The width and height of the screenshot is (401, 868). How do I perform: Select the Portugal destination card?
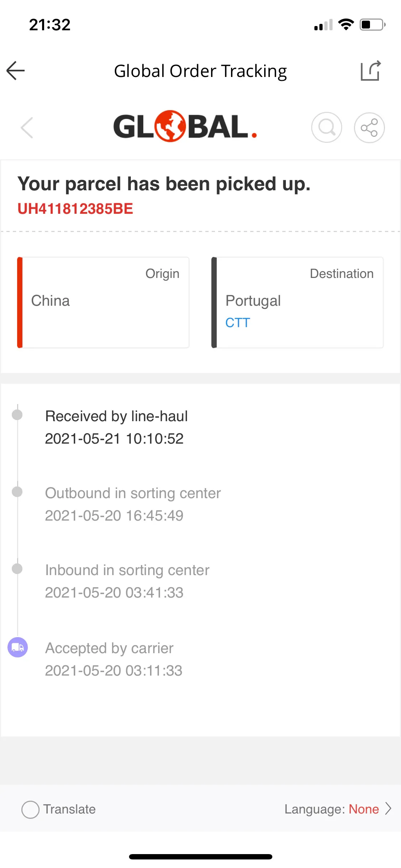[x=298, y=303]
